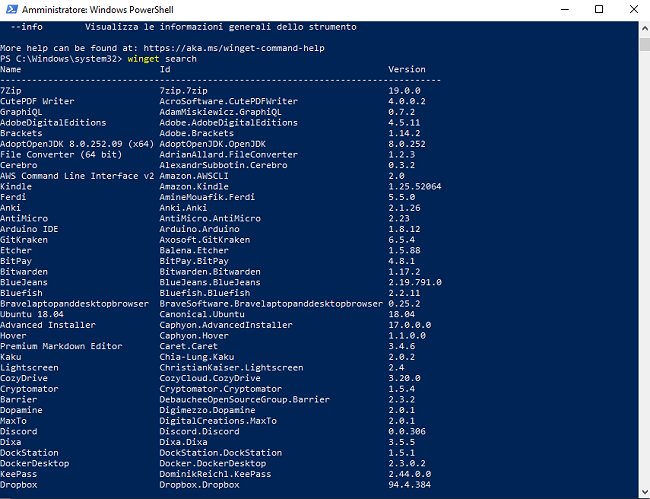
Task: Click the 'Version' column header
Action: point(407,69)
